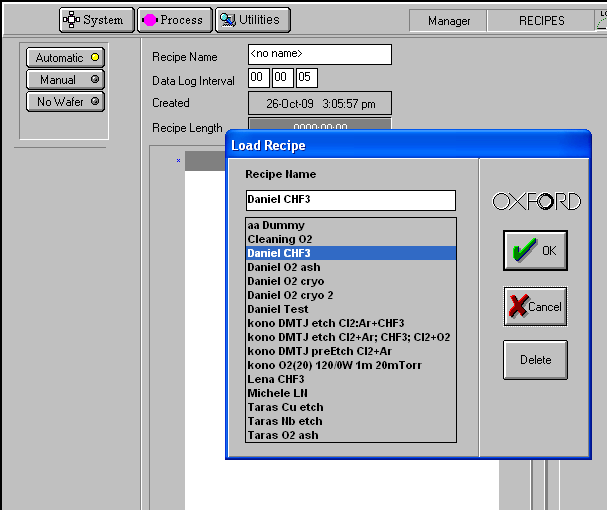Click the Load Recipe title bar
The width and height of the screenshot is (607, 510).
[x=408, y=145]
